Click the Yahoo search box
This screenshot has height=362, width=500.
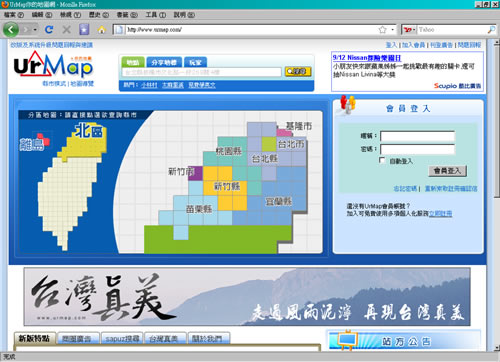click(x=452, y=30)
